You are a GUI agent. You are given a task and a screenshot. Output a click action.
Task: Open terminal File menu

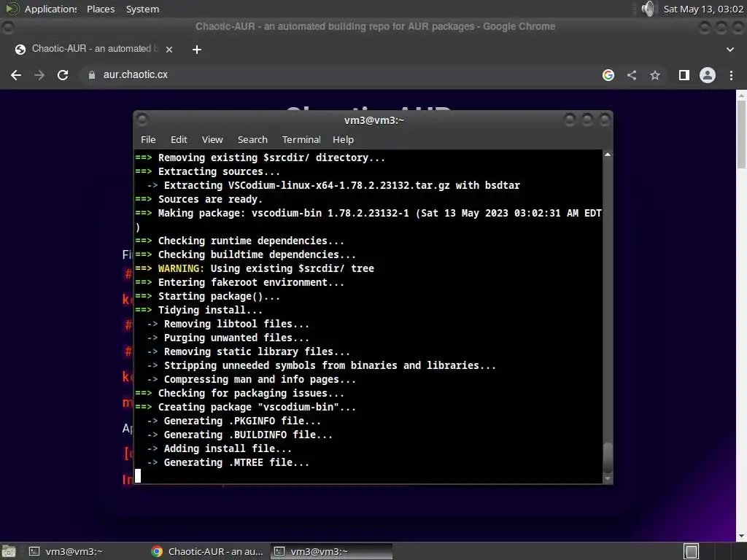pos(148,139)
